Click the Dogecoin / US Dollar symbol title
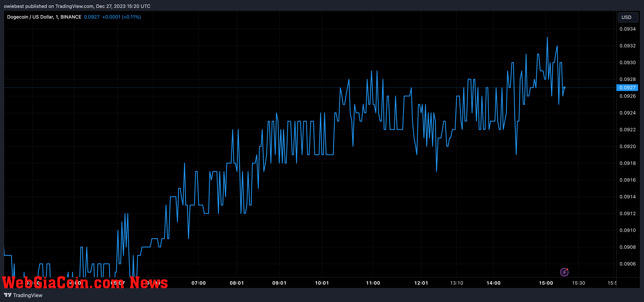 (44, 17)
